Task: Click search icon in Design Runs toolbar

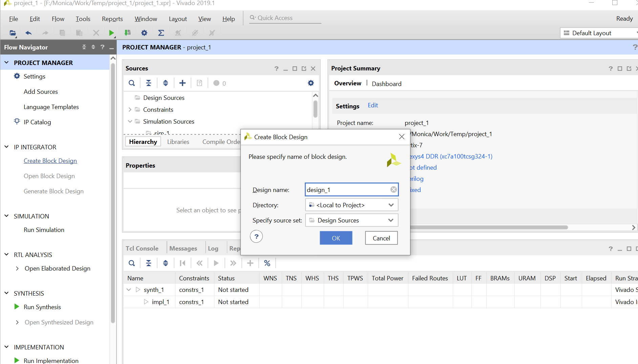Action: click(x=132, y=263)
